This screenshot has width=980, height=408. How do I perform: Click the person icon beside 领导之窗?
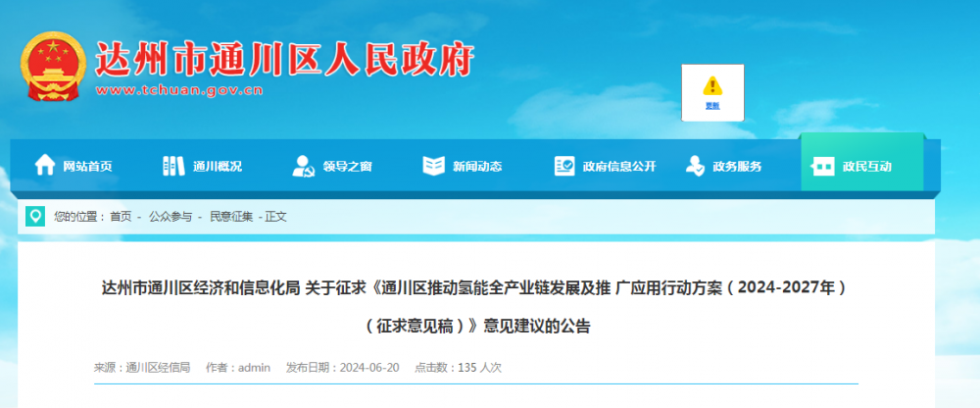304,166
